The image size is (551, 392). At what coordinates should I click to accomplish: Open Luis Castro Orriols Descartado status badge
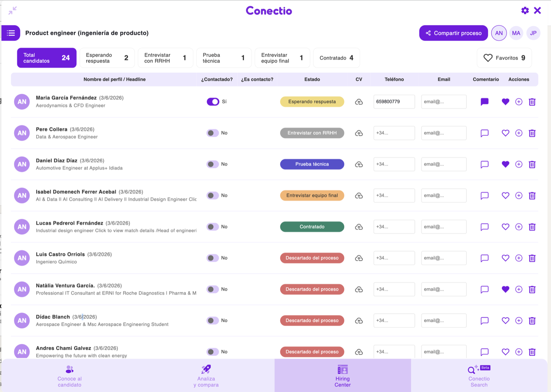(312, 258)
